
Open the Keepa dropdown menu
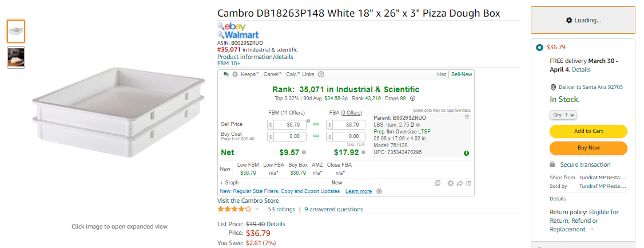tap(249, 74)
